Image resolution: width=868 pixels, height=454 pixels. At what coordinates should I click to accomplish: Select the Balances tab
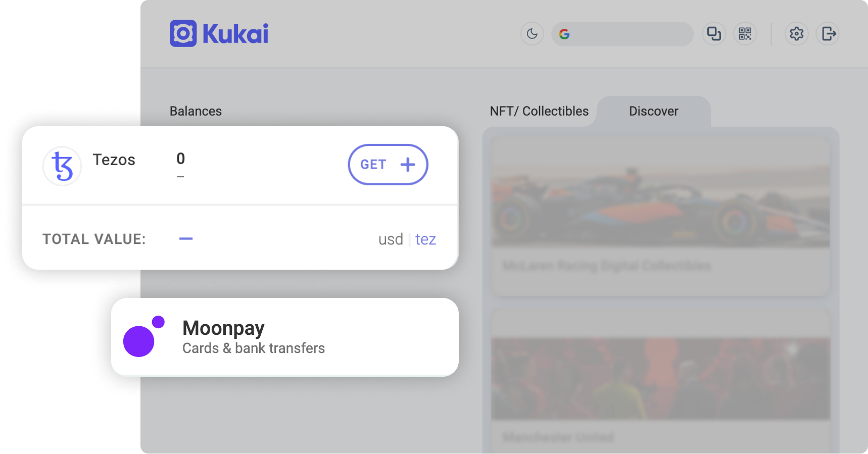[196, 111]
